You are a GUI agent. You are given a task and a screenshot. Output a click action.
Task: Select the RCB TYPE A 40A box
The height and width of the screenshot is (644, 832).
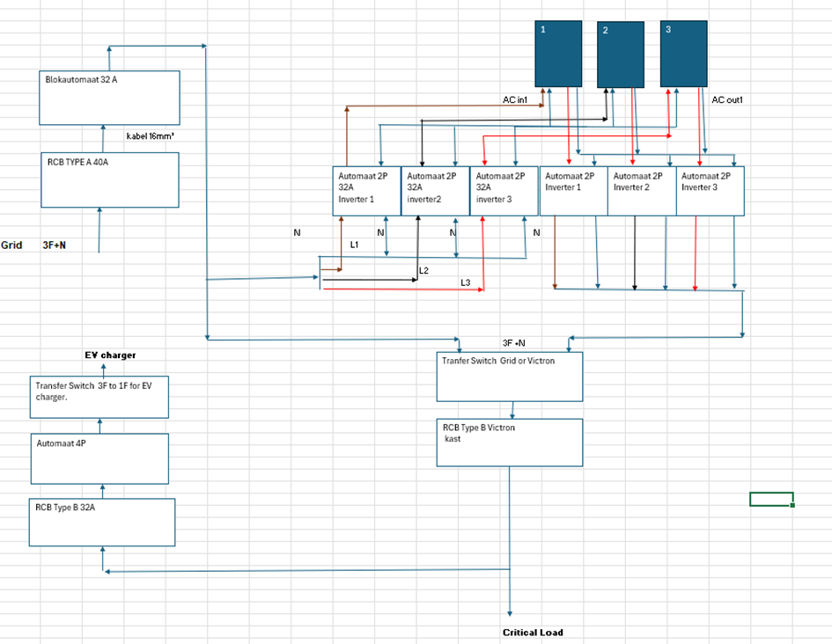click(110, 180)
